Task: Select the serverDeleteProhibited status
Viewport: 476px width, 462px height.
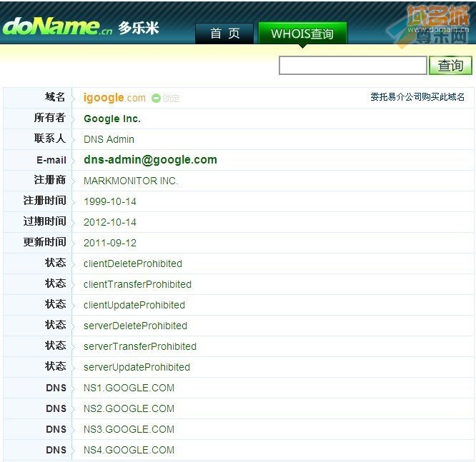Action: click(135, 326)
